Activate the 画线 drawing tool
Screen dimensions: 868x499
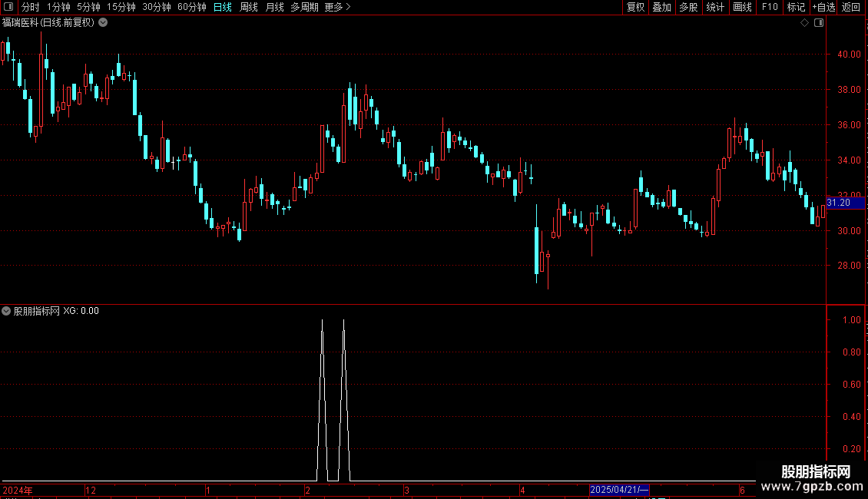[x=742, y=7]
